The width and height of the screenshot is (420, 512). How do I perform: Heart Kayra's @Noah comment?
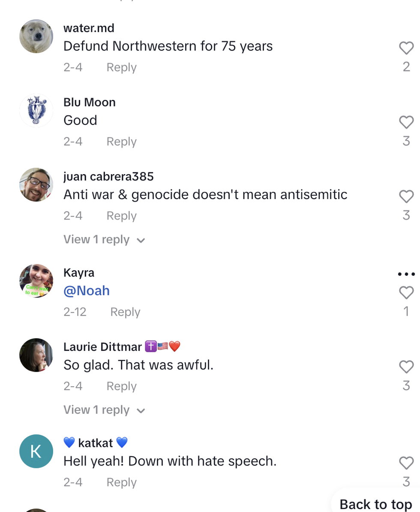tap(406, 293)
